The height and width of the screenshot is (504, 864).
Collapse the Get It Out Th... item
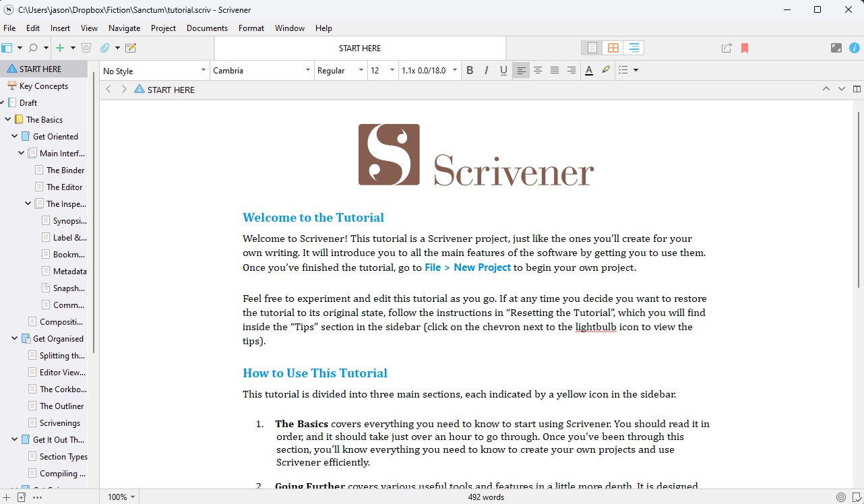pyautogui.click(x=15, y=439)
